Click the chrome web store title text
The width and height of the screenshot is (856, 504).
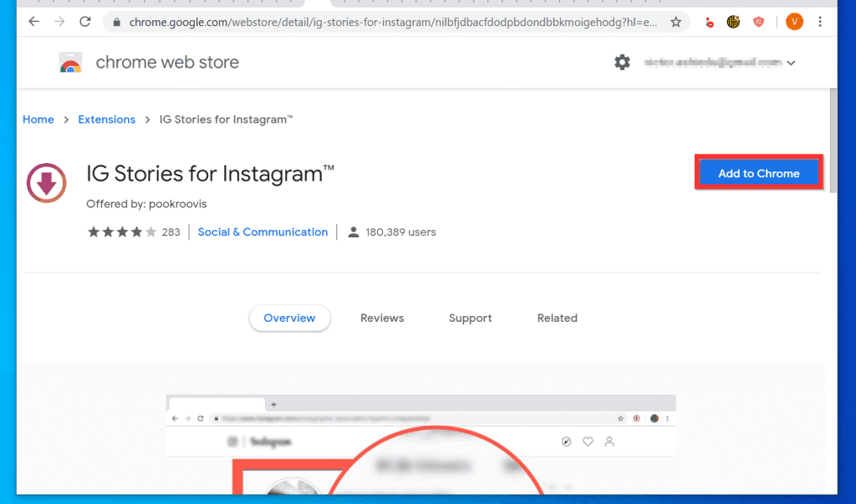[x=167, y=62]
